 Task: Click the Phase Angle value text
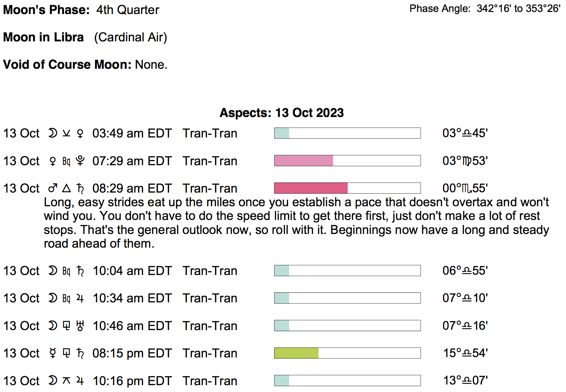point(518,9)
